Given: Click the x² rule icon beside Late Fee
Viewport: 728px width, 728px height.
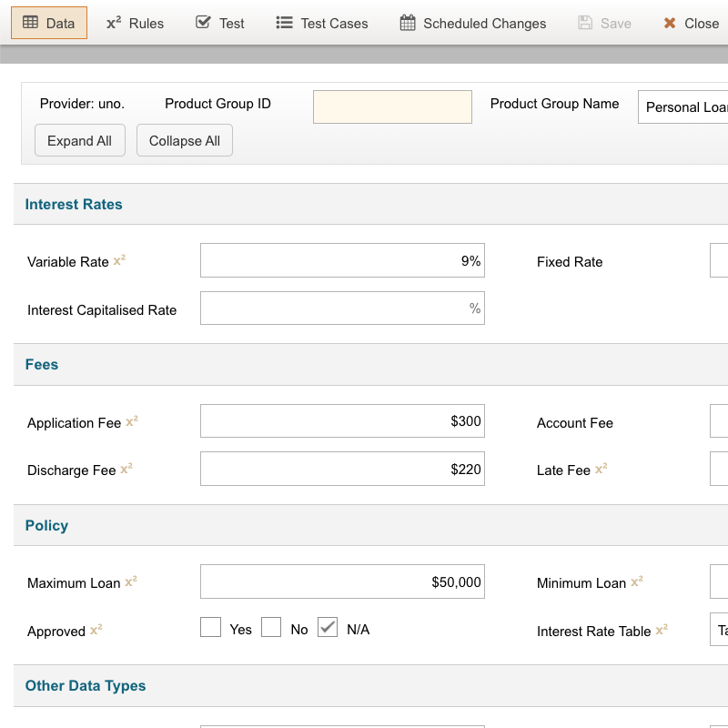Looking at the screenshot, I should pos(602,469).
